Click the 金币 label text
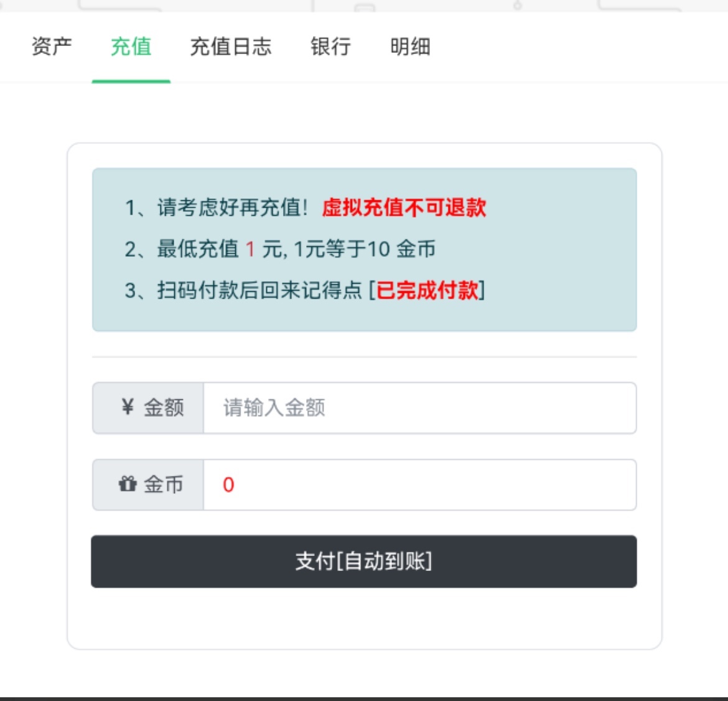The width and height of the screenshot is (728, 701). tap(164, 485)
